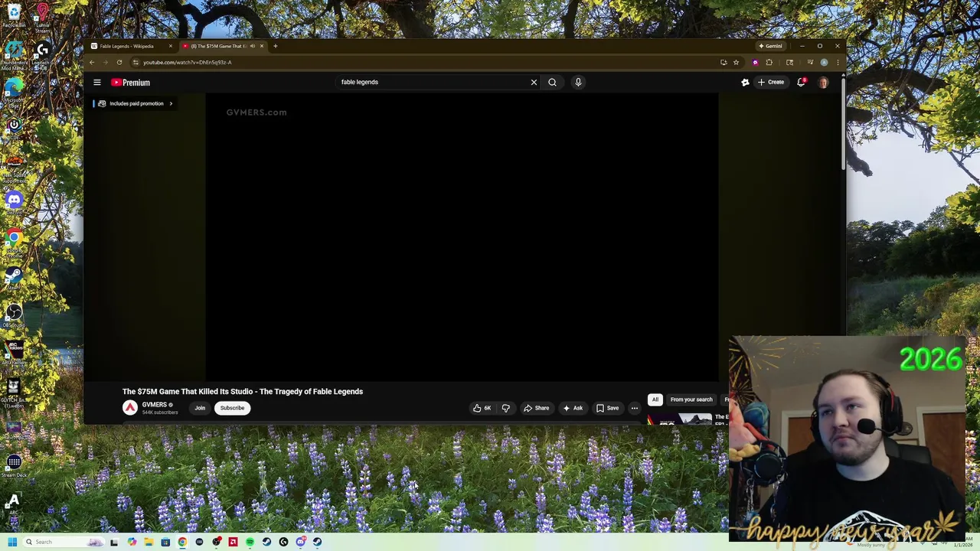Clear the fable legends search text
The width and height of the screenshot is (980, 551).
pyautogui.click(x=534, y=82)
